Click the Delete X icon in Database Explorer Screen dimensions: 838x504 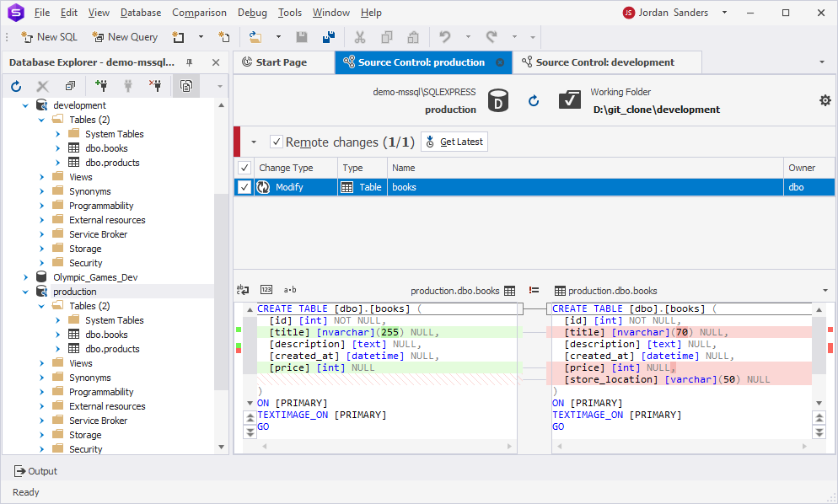42,86
